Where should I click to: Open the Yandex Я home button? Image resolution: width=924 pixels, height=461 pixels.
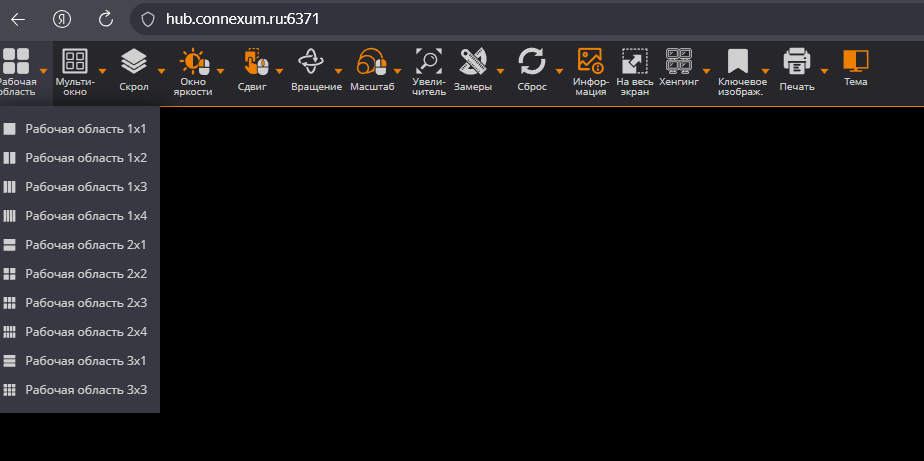(61, 19)
